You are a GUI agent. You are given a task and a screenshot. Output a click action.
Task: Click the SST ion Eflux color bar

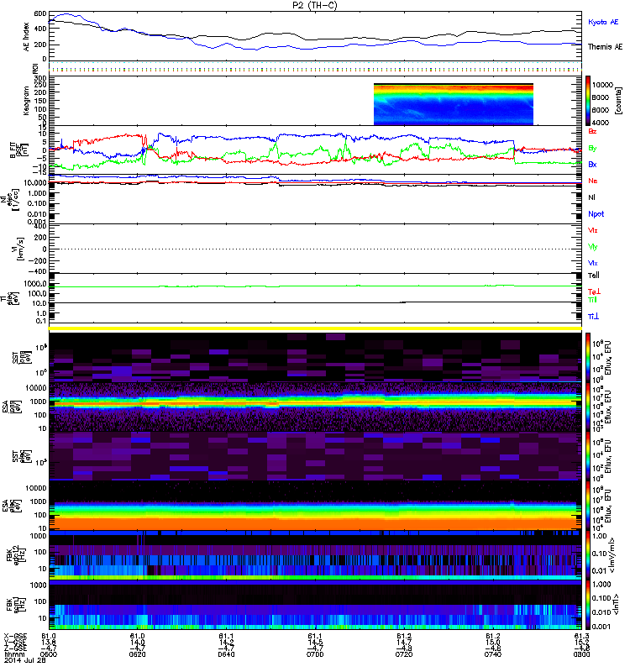pos(588,358)
